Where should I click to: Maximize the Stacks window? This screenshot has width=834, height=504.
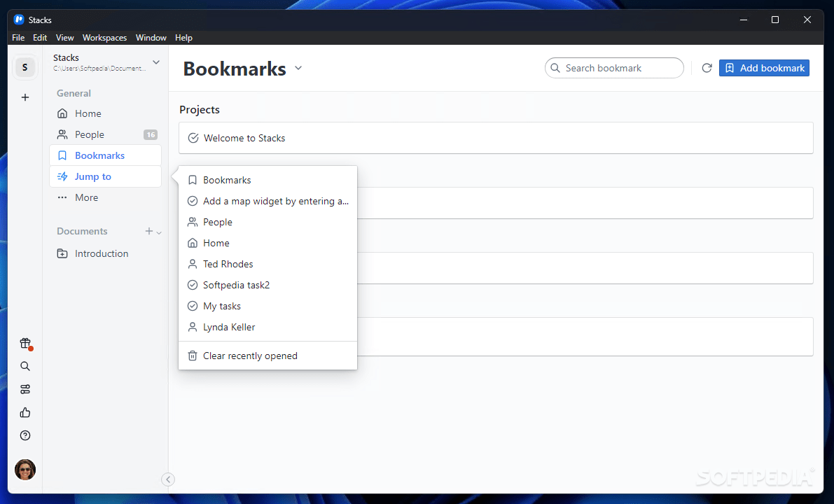pyautogui.click(x=775, y=20)
